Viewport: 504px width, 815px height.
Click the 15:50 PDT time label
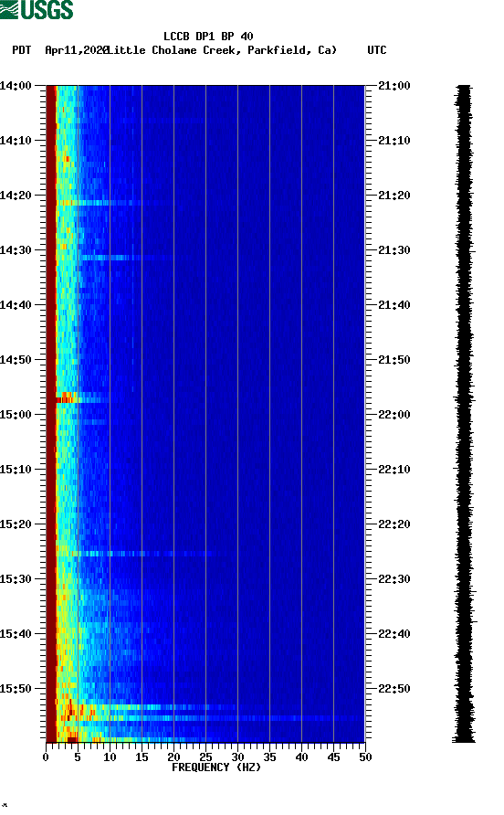click(16, 689)
